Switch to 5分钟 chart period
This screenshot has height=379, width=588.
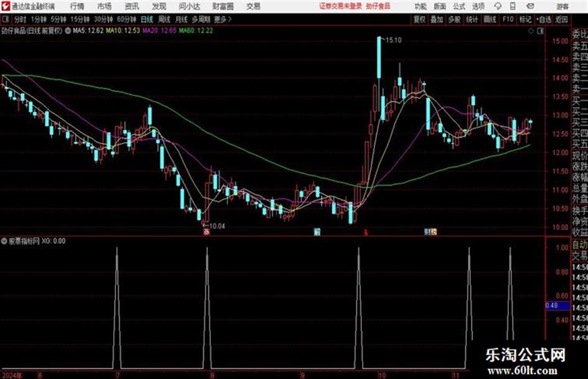[x=58, y=19]
